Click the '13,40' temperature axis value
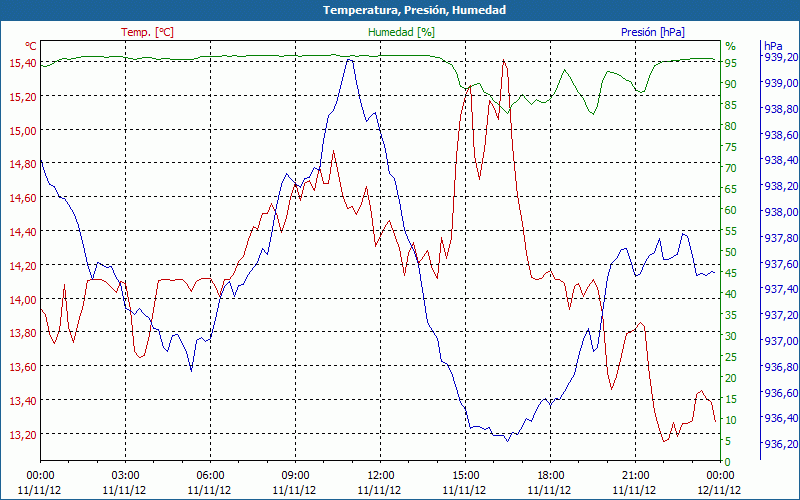800x500 pixels. click(x=23, y=401)
